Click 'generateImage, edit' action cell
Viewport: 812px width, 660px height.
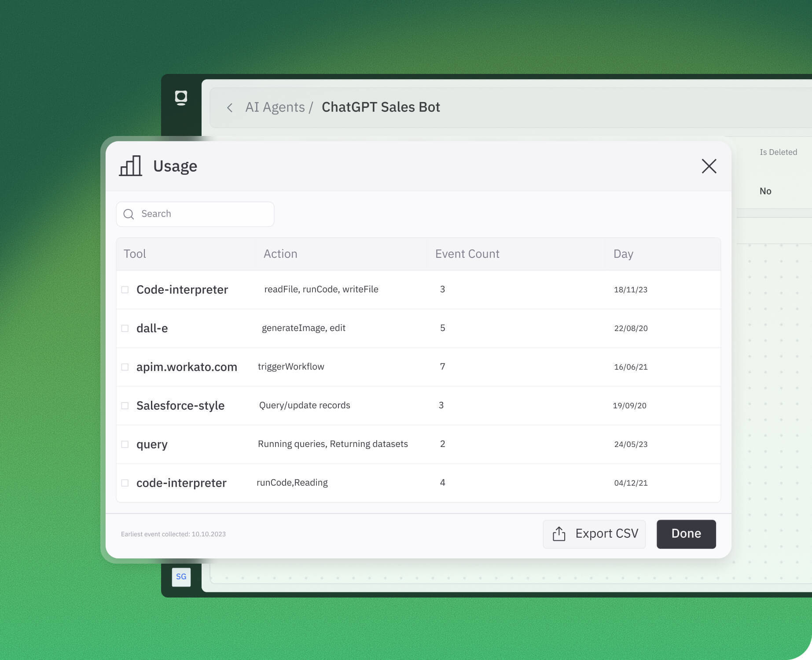[304, 328]
